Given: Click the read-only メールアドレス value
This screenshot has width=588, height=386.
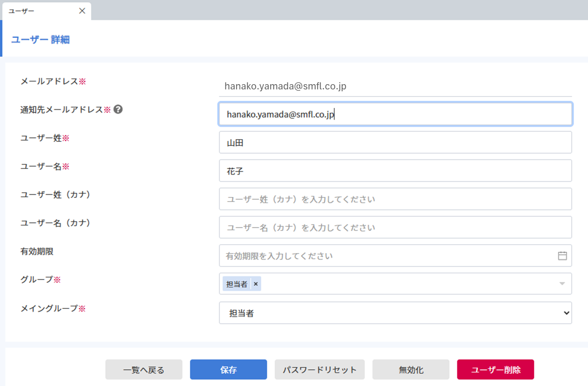Looking at the screenshot, I should [285, 86].
